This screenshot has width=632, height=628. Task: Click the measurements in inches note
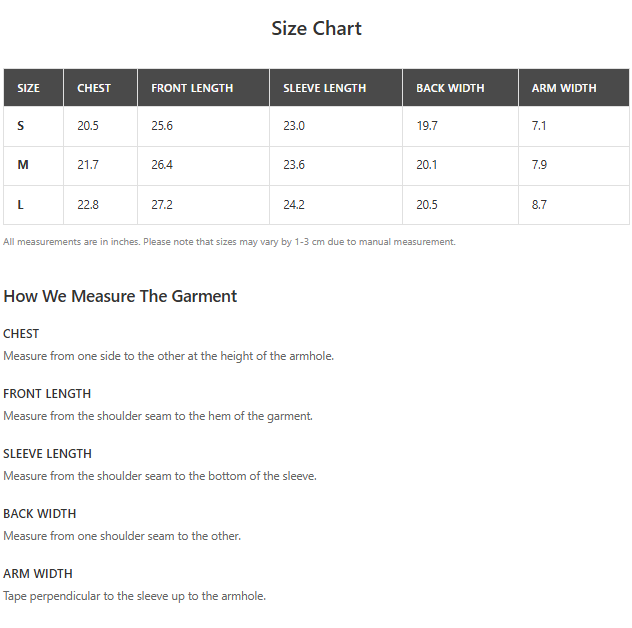(x=229, y=242)
